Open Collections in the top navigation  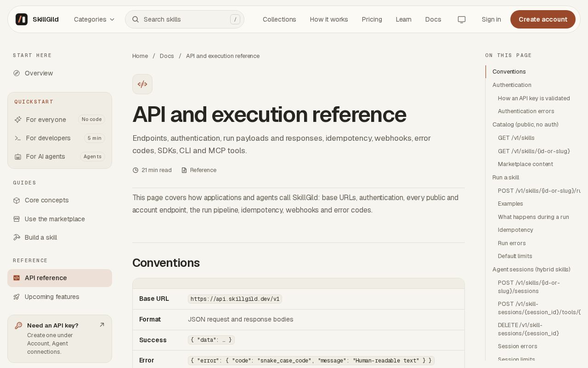click(279, 19)
